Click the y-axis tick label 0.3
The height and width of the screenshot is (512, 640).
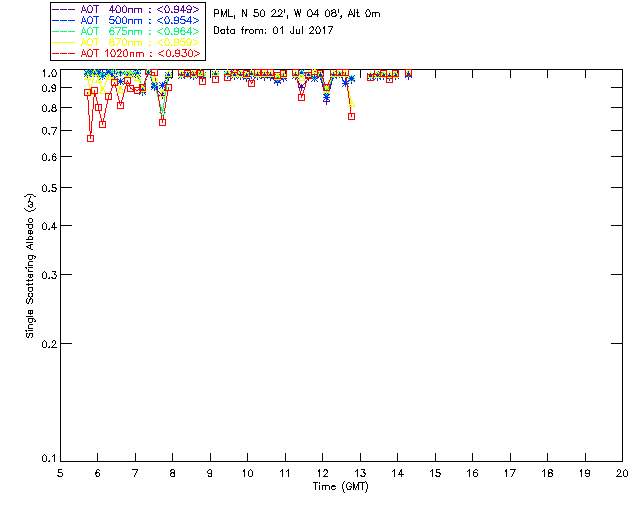pos(49,275)
